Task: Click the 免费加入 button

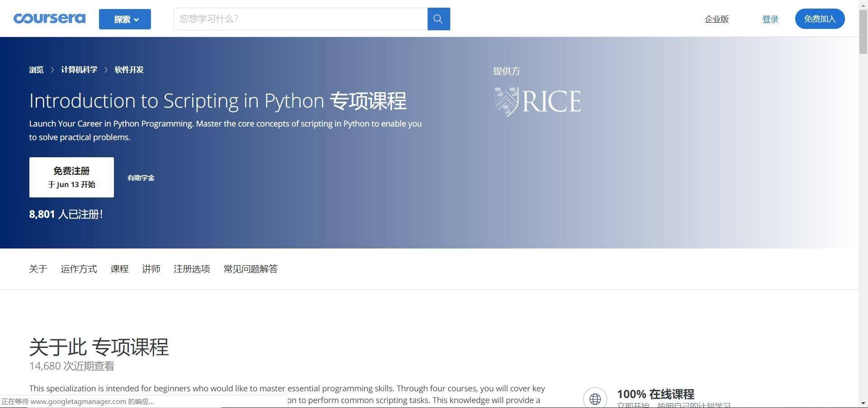Action: click(x=819, y=19)
